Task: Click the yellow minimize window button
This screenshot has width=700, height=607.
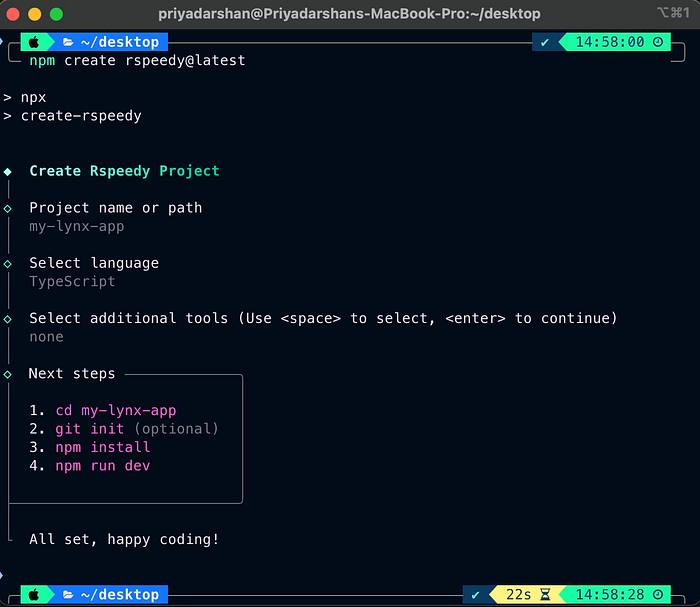Action: [34, 14]
